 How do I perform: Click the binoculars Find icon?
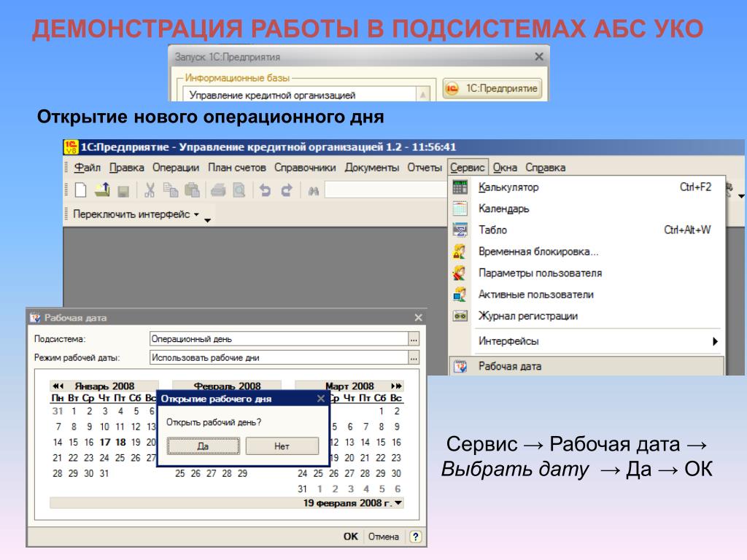(x=313, y=191)
